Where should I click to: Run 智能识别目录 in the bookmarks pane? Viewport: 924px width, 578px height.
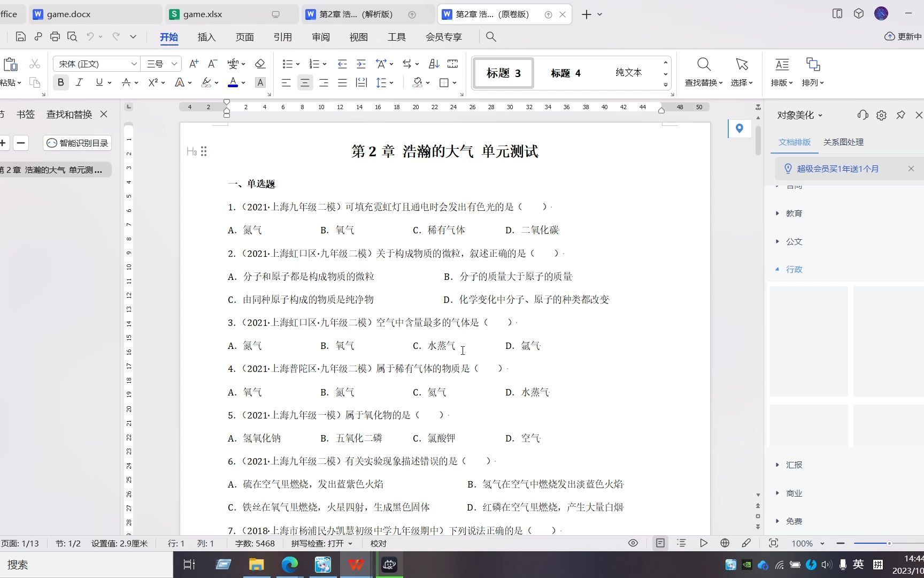point(77,143)
